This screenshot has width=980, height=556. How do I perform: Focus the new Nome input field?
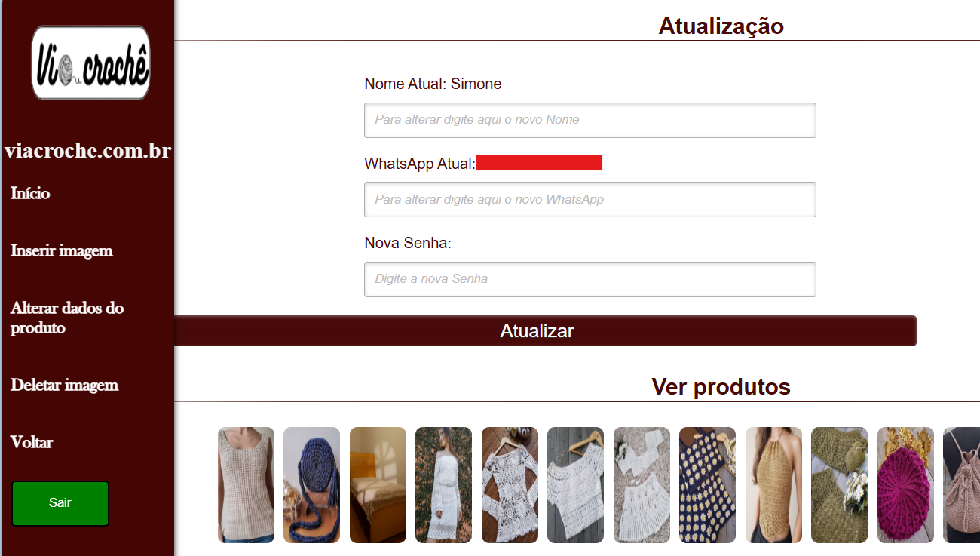(590, 120)
